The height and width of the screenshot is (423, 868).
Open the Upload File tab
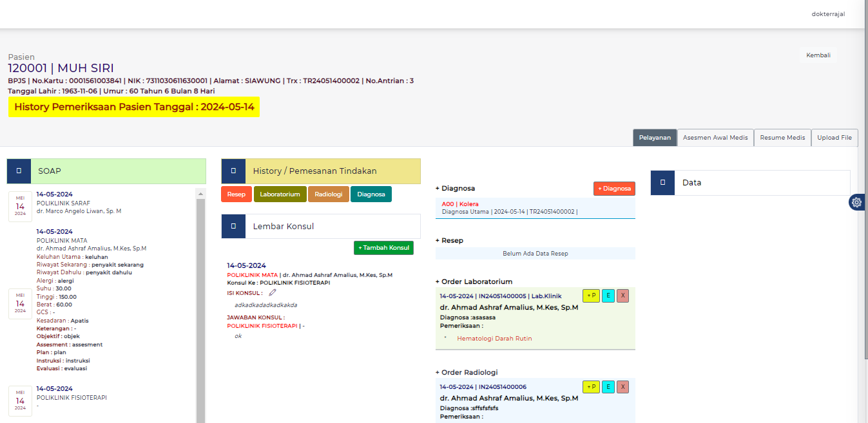(834, 137)
